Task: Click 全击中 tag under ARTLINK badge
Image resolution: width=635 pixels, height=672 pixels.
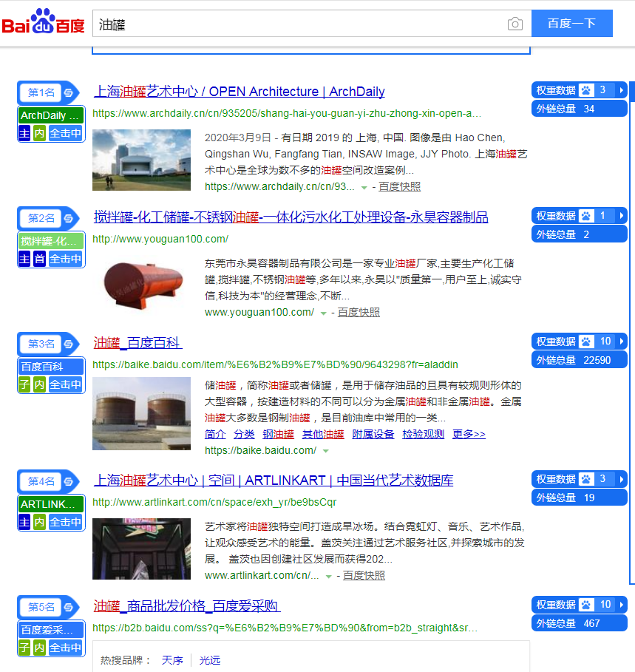Action: click(x=65, y=522)
